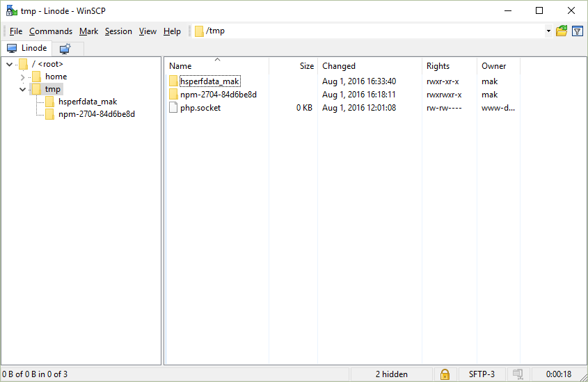Sort by Rights column header

pos(450,66)
